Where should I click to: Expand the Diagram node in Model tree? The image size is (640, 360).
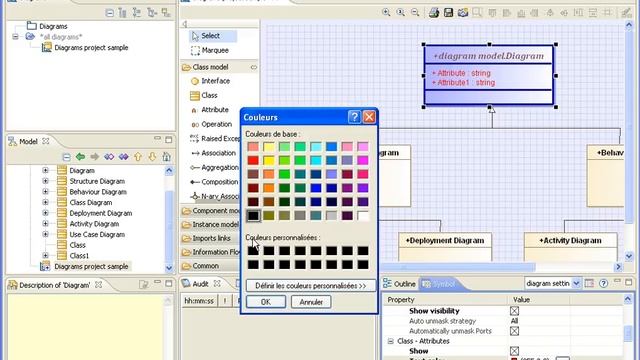(45, 170)
